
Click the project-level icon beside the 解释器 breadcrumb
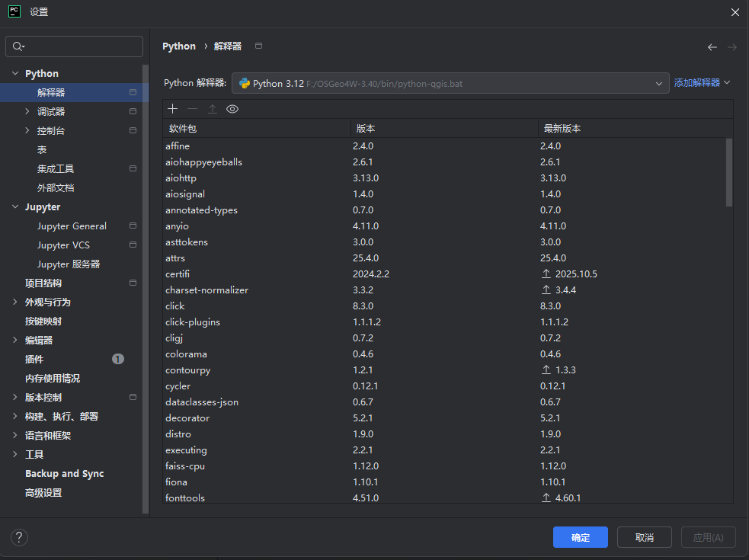pos(258,46)
